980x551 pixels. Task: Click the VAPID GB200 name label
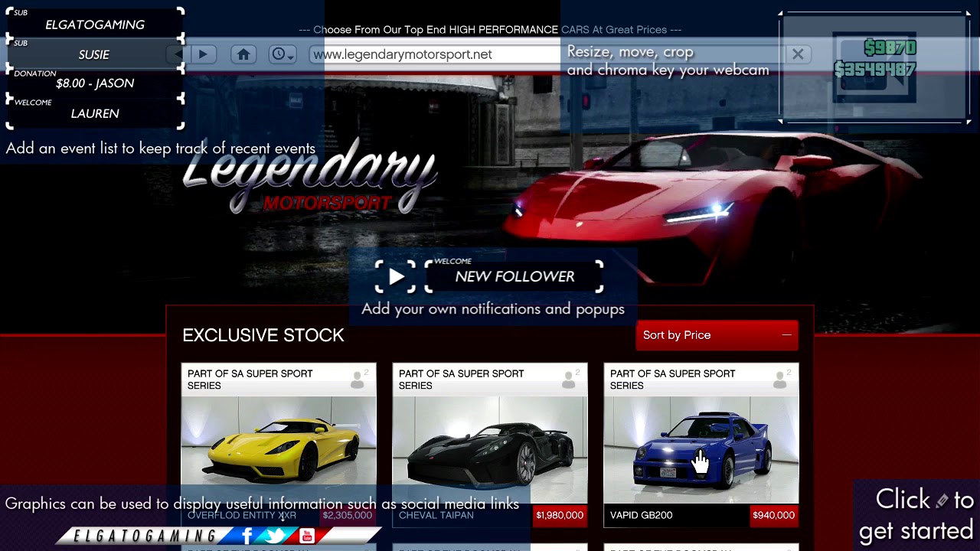click(642, 515)
